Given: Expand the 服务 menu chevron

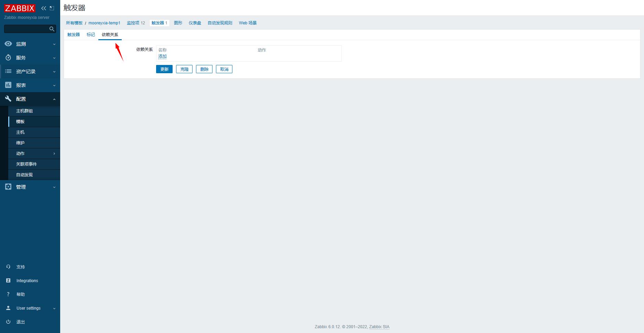Looking at the screenshot, I should (x=54, y=58).
